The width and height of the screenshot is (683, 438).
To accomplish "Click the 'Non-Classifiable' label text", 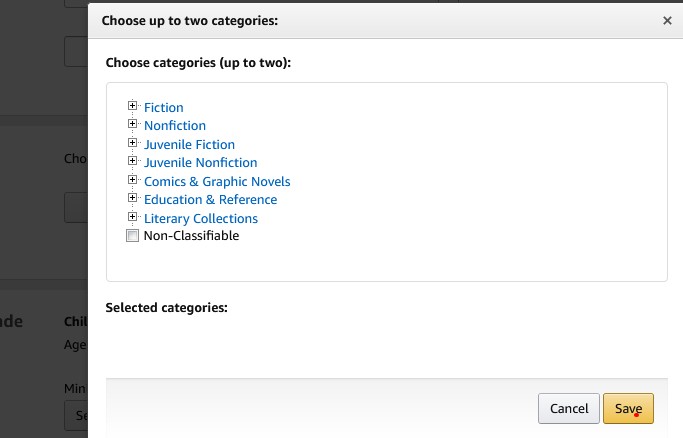I will 192,236.
